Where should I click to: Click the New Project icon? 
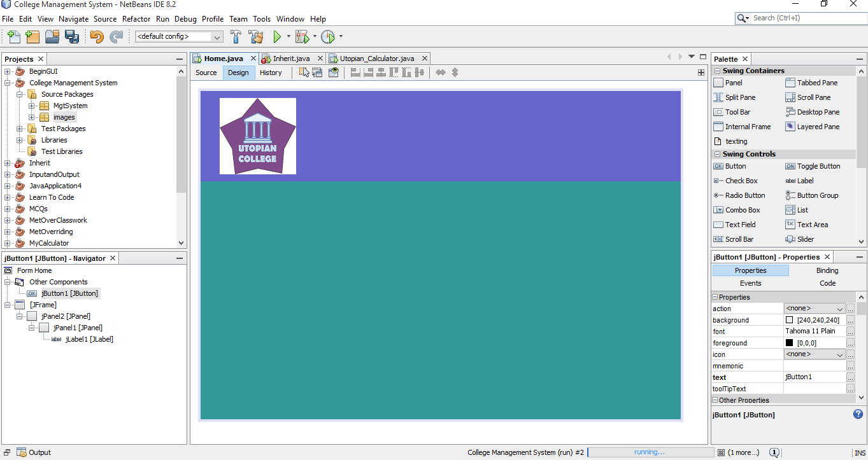click(32, 36)
